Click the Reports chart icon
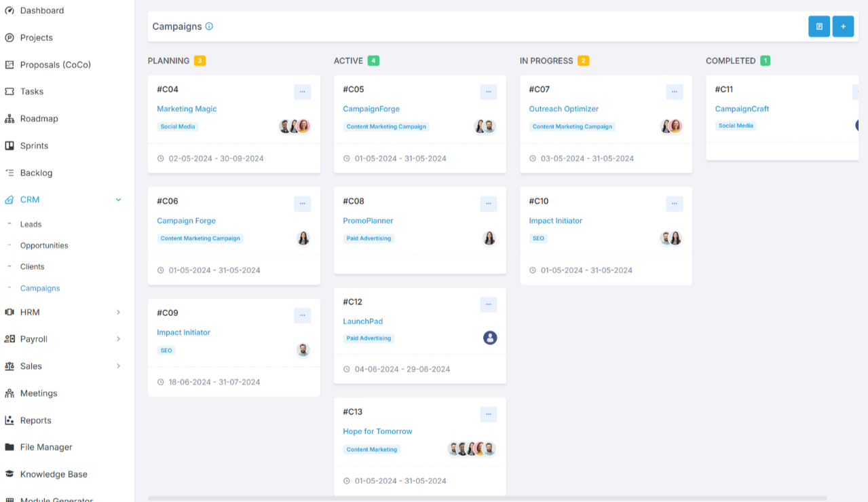 10,420
